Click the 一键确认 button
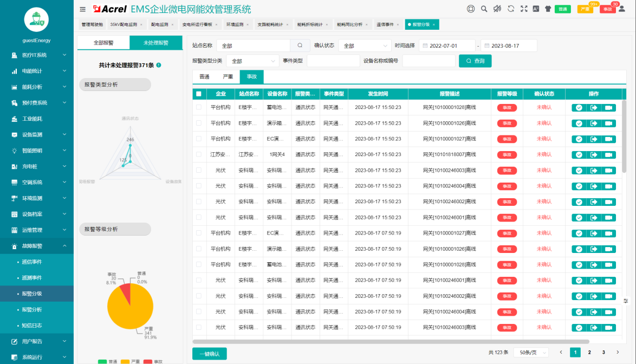 tap(209, 354)
